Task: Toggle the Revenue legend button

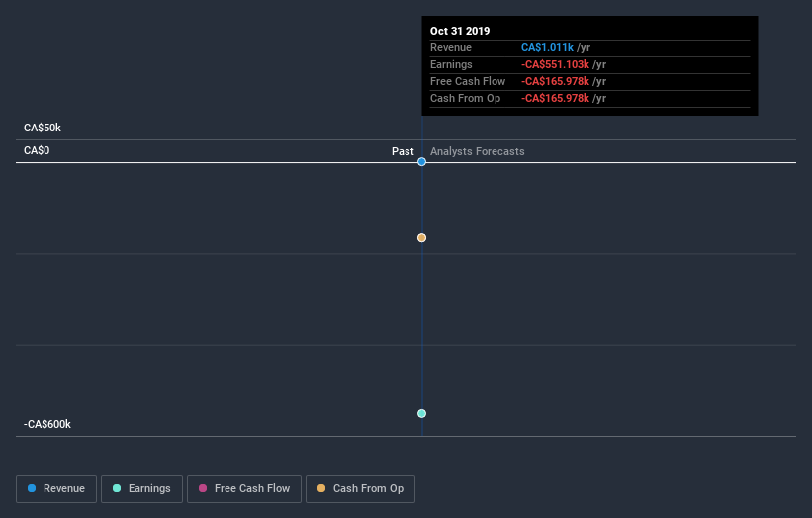Action: coord(56,489)
